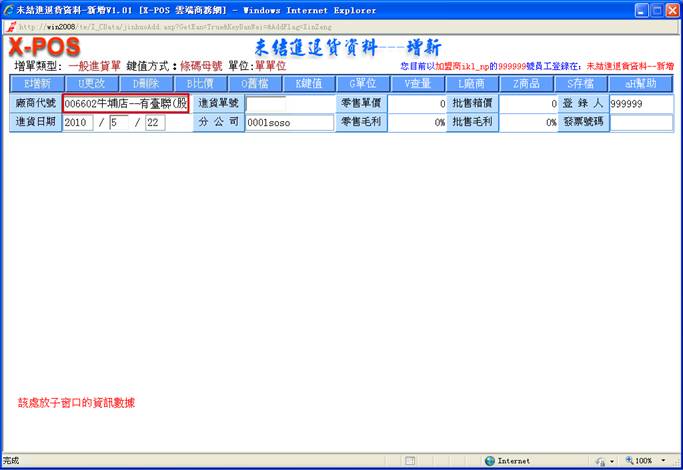Click the D刪除 delete button
Viewport: 683px width, 470px height.
[x=147, y=84]
